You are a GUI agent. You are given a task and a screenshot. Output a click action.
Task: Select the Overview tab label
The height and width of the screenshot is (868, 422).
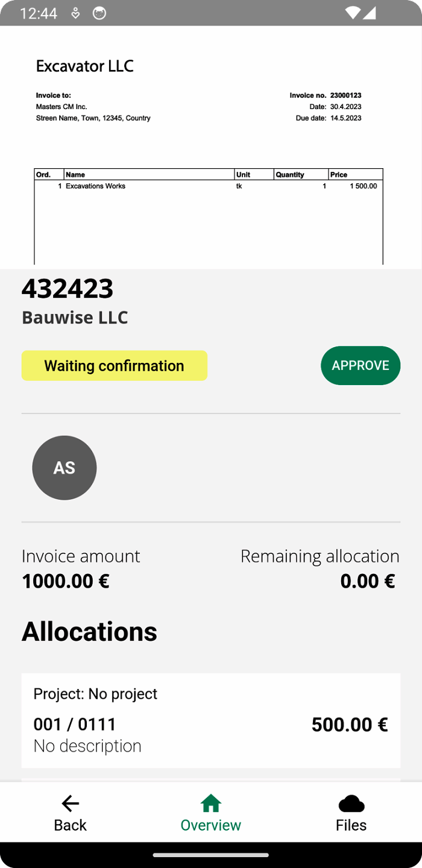tap(210, 825)
